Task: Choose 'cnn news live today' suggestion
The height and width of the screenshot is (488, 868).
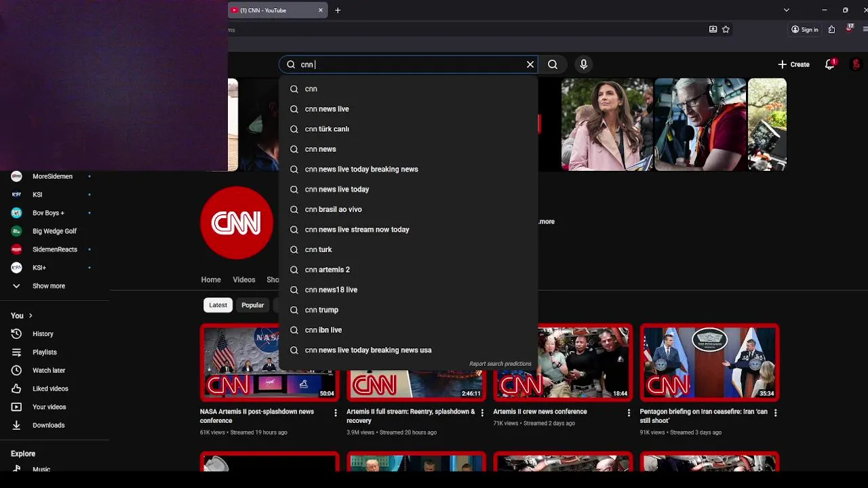Action: point(408,189)
